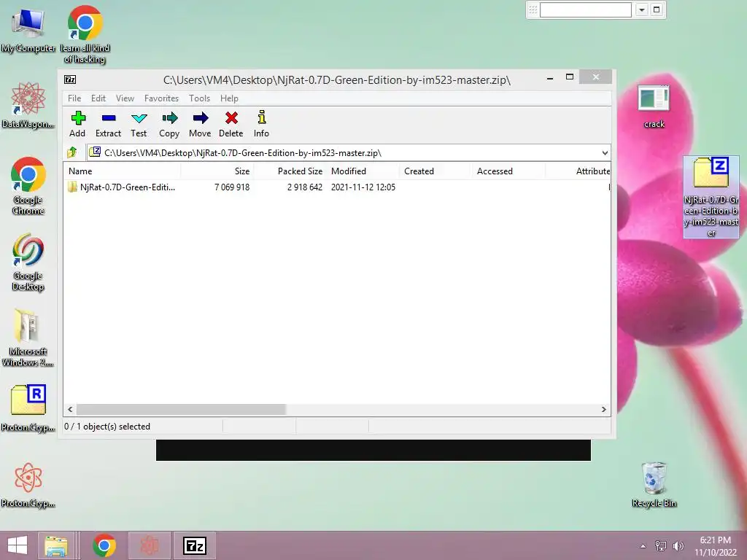
Task: Click the Move toolbar icon
Action: click(x=200, y=124)
